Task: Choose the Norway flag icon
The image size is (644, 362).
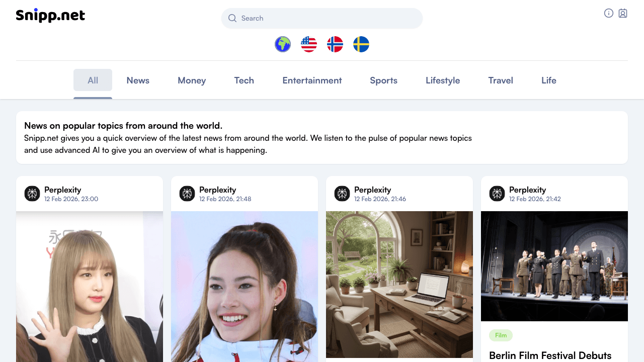Action: (335, 44)
